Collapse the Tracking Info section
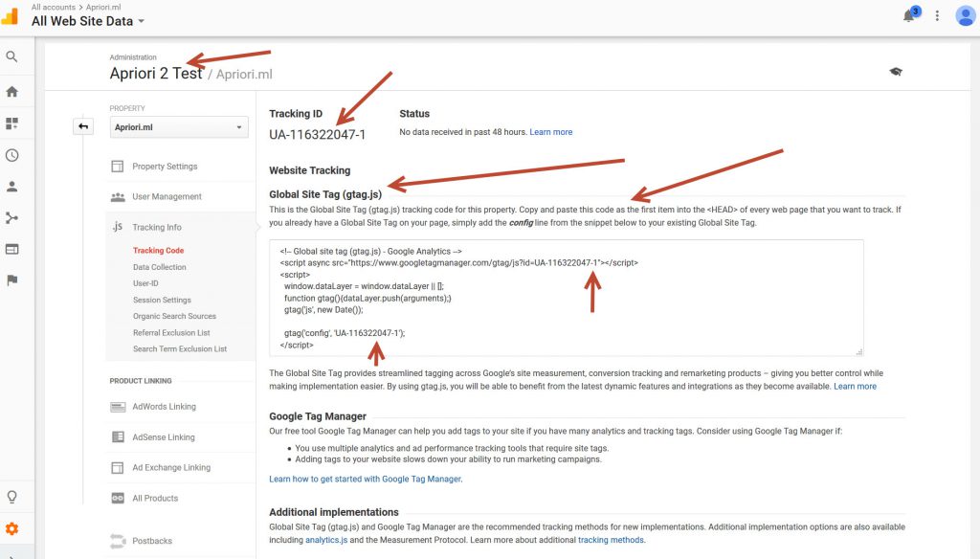The height and width of the screenshot is (559, 980). pyautogui.click(x=157, y=228)
